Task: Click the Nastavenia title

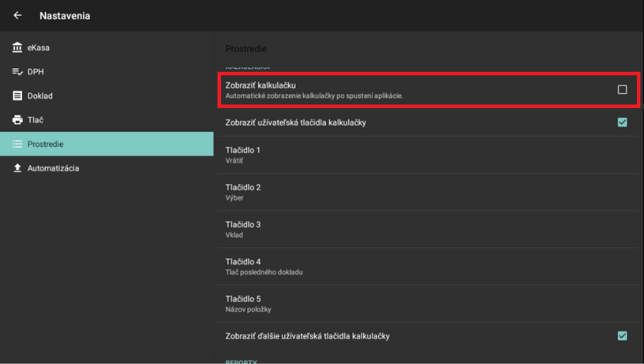Action: (x=65, y=16)
